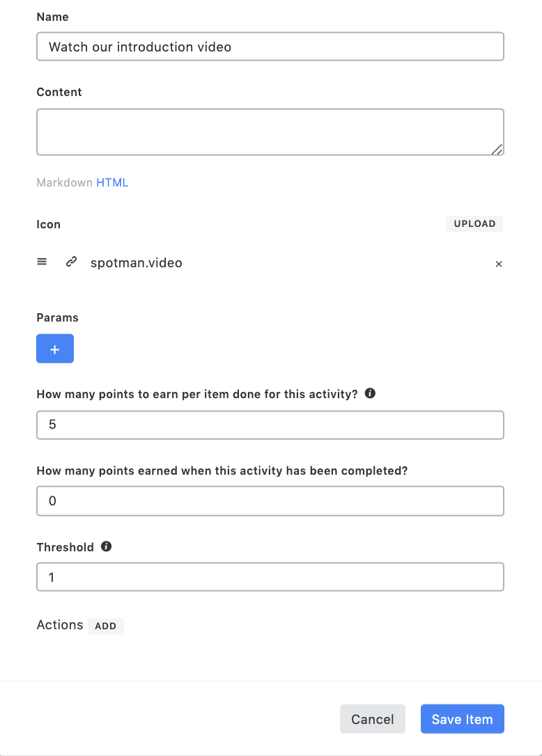542x756 pixels.
Task: Select the points-per-item field showing 5
Action: [x=270, y=425]
